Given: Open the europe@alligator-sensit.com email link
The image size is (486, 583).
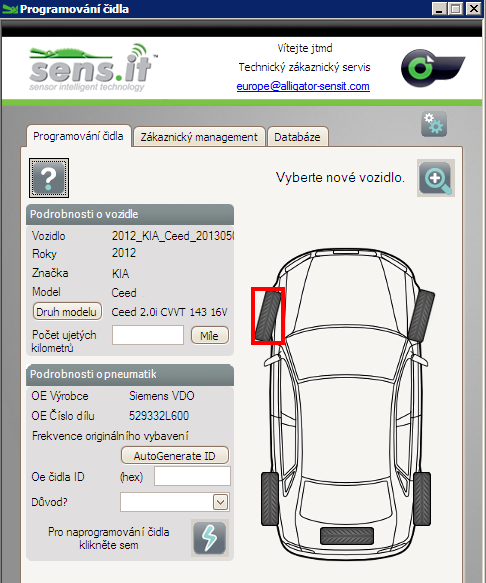Looking at the screenshot, I should pos(303,86).
